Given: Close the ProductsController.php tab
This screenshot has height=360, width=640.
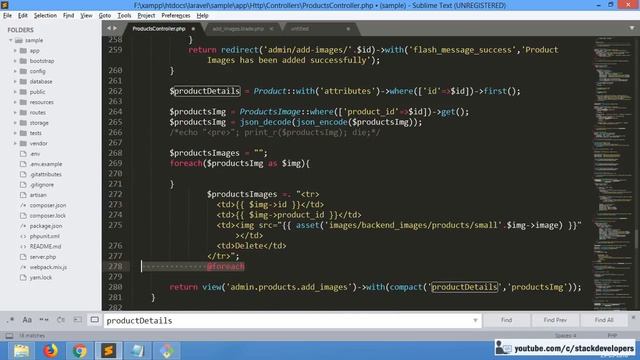Looking at the screenshot, I should click(193, 29).
